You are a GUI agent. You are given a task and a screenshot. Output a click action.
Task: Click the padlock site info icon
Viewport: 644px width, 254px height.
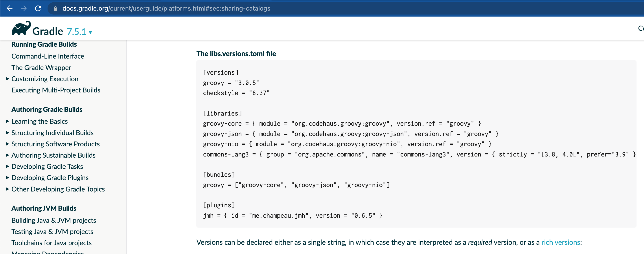tap(55, 9)
